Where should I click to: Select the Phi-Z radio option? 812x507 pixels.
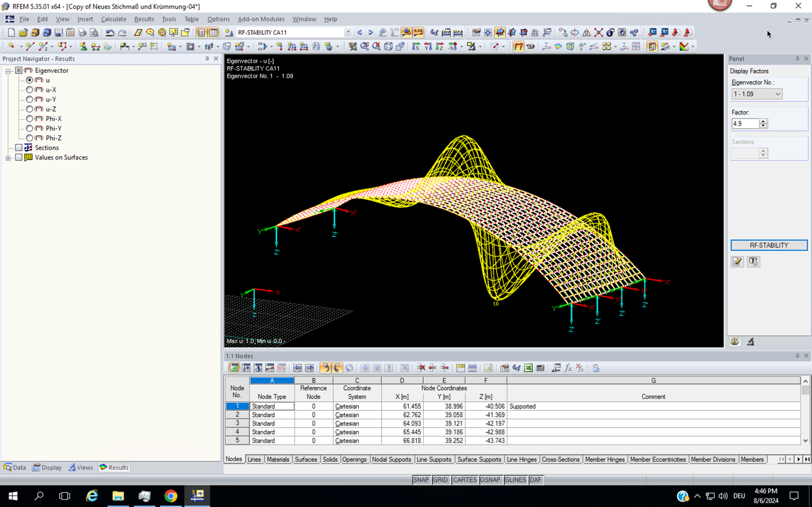pos(30,138)
